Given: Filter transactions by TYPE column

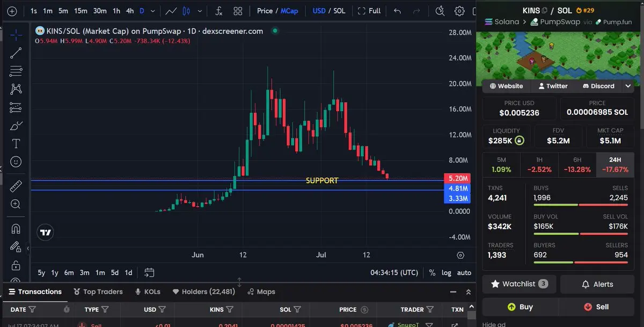Looking at the screenshot, I should pos(105,309).
